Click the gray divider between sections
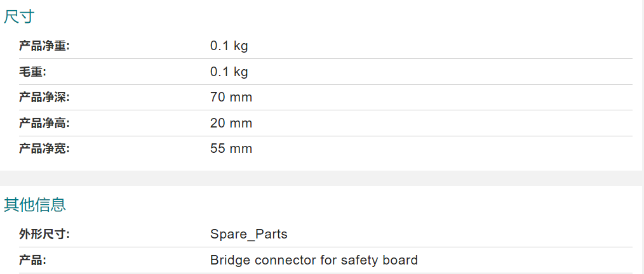The image size is (644, 274). coord(322,178)
